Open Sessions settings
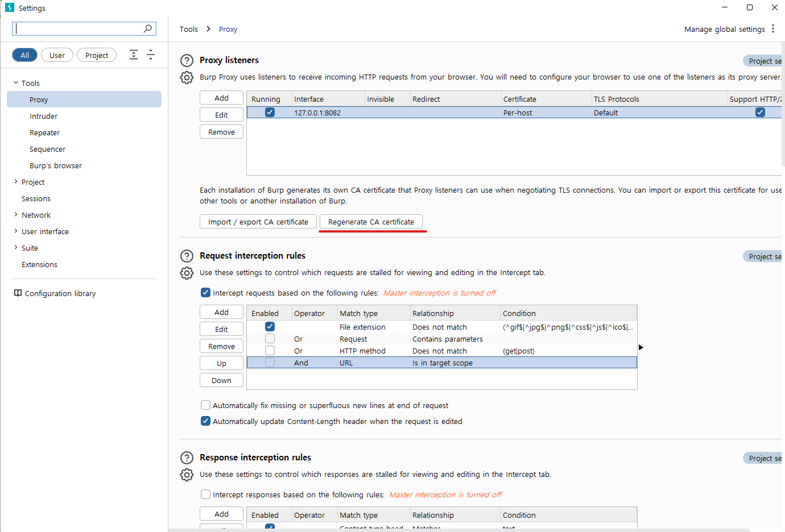Screen dimensions: 785x532 [36, 198]
